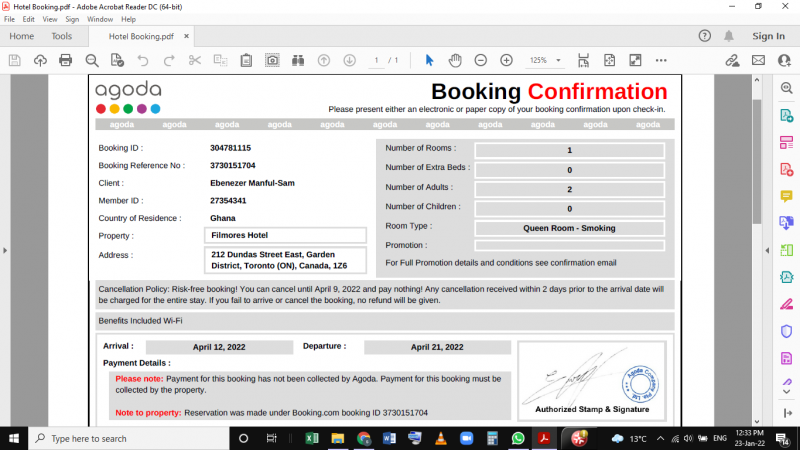Redo action arrow icon
Screen dimensions: 800x450
coord(169,60)
